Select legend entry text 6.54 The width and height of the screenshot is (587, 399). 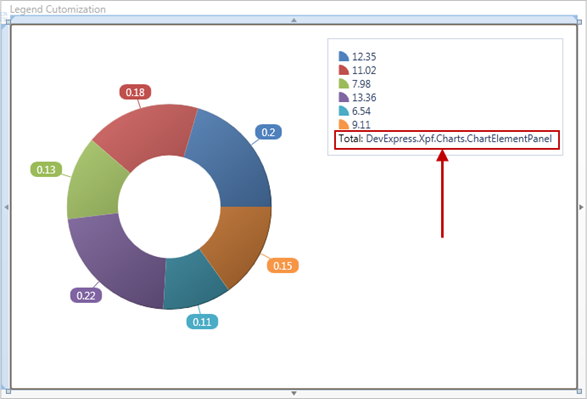click(x=361, y=111)
